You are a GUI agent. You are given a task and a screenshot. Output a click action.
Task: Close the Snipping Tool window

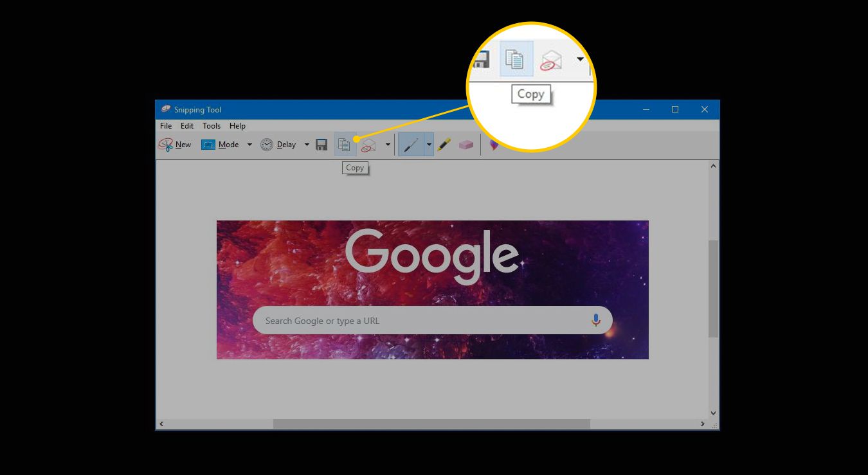[705, 110]
